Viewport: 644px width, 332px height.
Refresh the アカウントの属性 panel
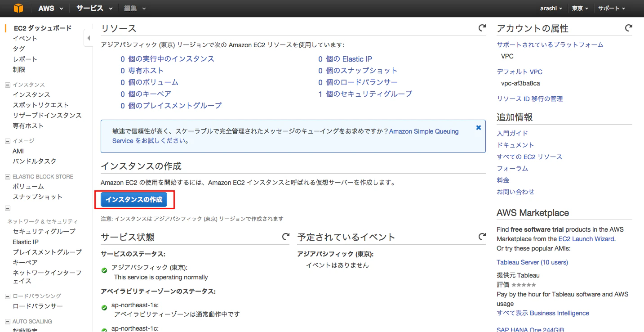[628, 28]
